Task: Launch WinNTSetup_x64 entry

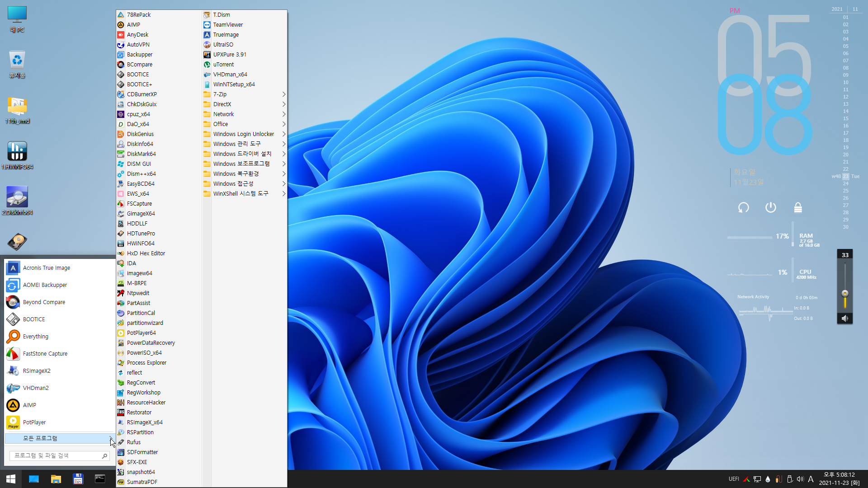Action: click(245, 84)
